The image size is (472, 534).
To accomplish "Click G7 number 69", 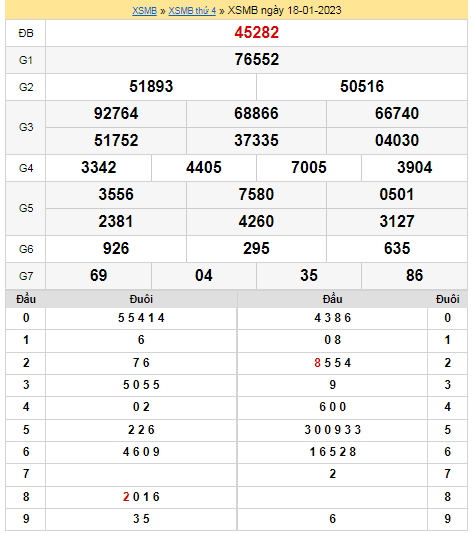I will coord(98,275).
